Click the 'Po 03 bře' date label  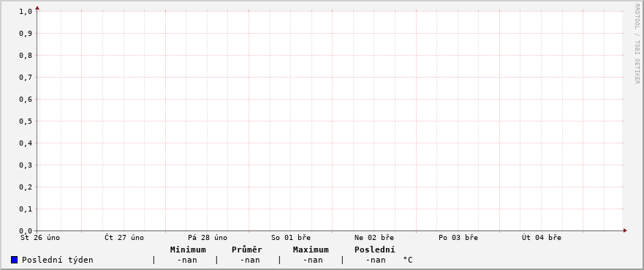tap(458, 238)
